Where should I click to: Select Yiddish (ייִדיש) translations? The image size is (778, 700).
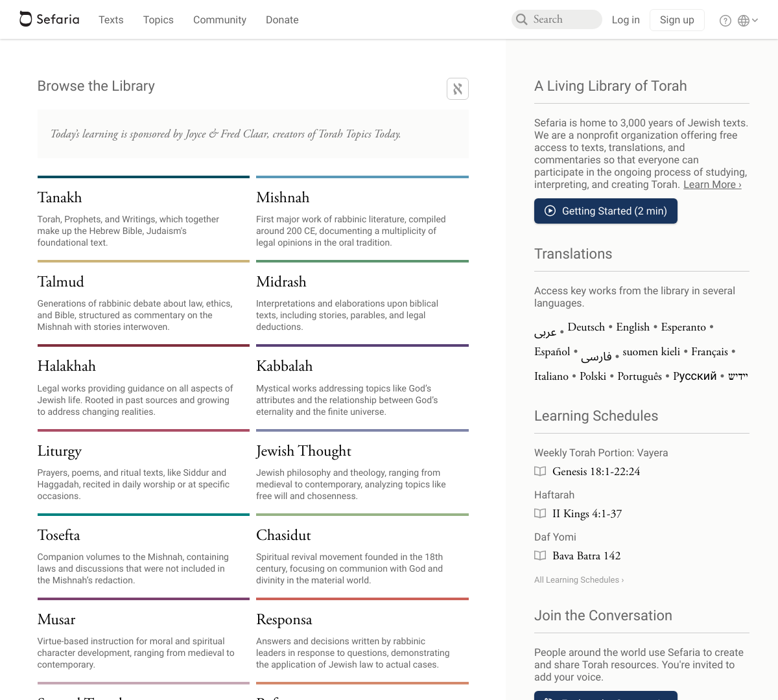[738, 377]
